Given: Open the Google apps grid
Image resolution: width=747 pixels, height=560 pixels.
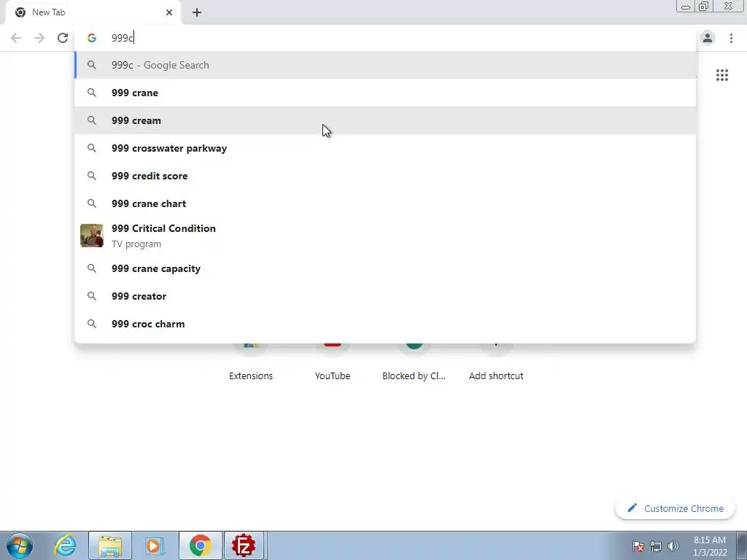Looking at the screenshot, I should pyautogui.click(x=722, y=75).
